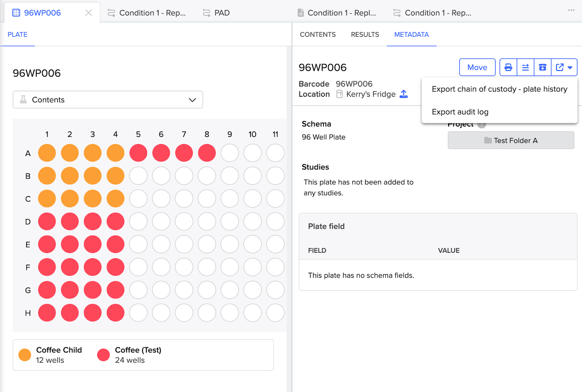
Task: Select the document icon on the Condition 1 tab
Action: pyautogui.click(x=301, y=12)
